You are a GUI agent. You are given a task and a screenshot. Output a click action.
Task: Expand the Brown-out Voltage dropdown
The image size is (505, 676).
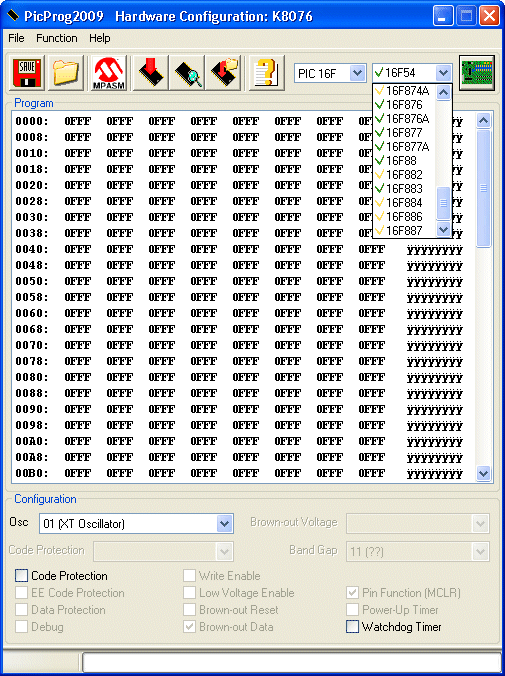480,524
